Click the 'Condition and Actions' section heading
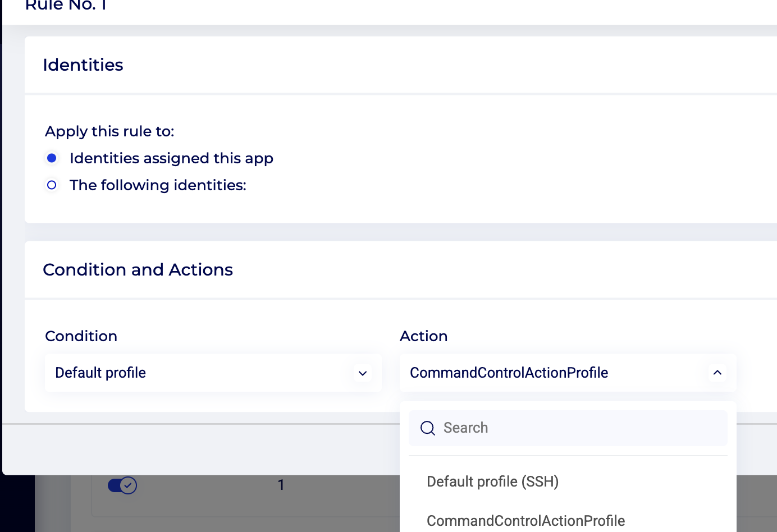777x532 pixels. 138,270
